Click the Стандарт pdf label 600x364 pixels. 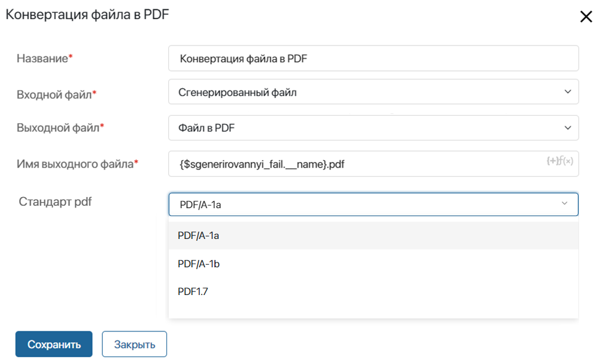55,202
